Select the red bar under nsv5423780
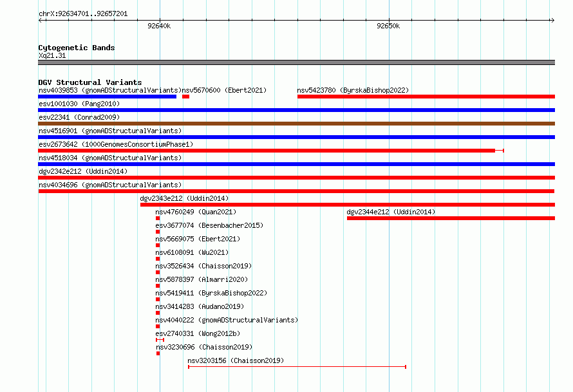573x392 pixels. (x=426, y=97)
